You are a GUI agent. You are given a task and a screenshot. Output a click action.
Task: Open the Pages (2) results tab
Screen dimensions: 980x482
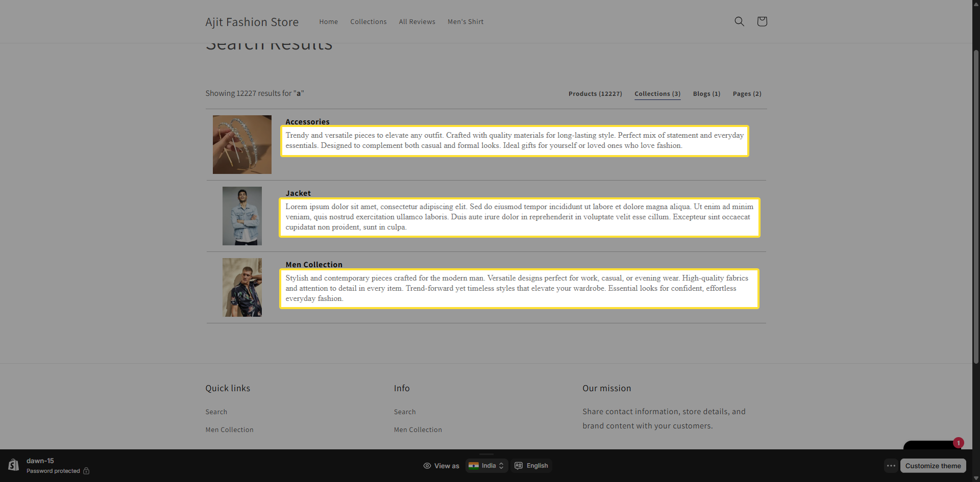(747, 94)
